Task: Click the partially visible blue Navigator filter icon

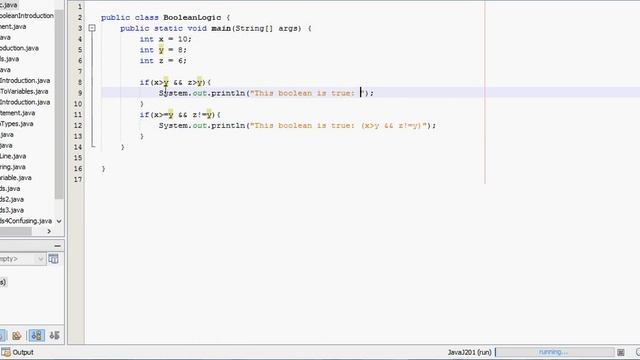Action: point(2,336)
